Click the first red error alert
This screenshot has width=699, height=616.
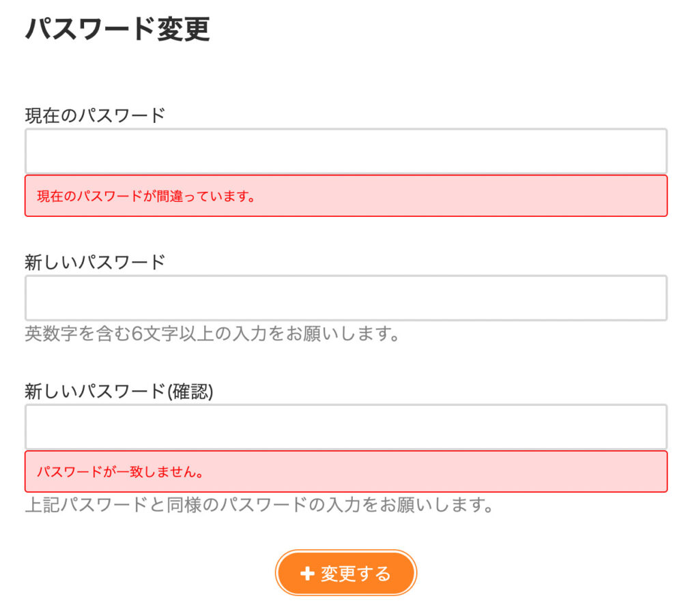[x=345, y=196]
